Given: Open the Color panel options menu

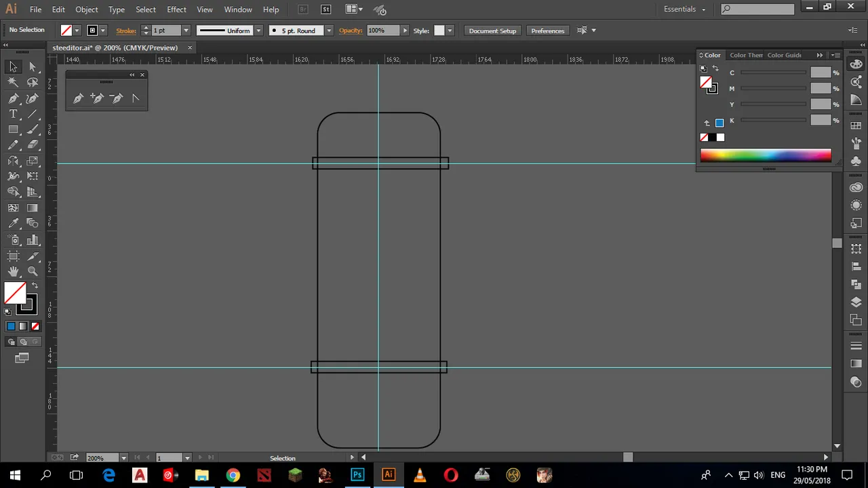Looking at the screenshot, I should (x=835, y=55).
